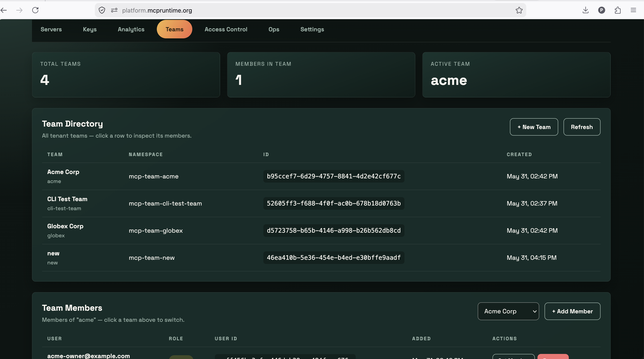Select the Globex Corp team row

321,230
